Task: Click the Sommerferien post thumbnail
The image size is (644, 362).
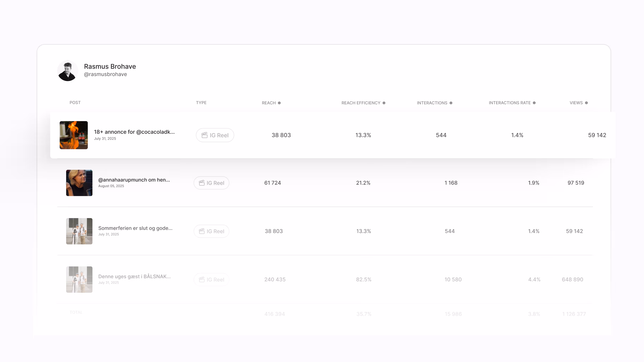Action: click(79, 231)
